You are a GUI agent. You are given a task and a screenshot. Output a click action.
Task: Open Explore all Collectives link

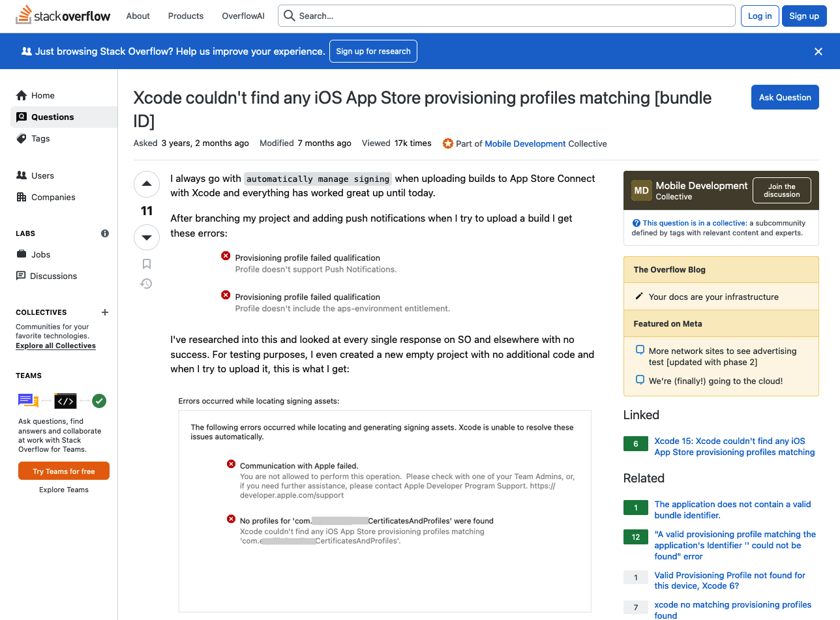point(55,346)
